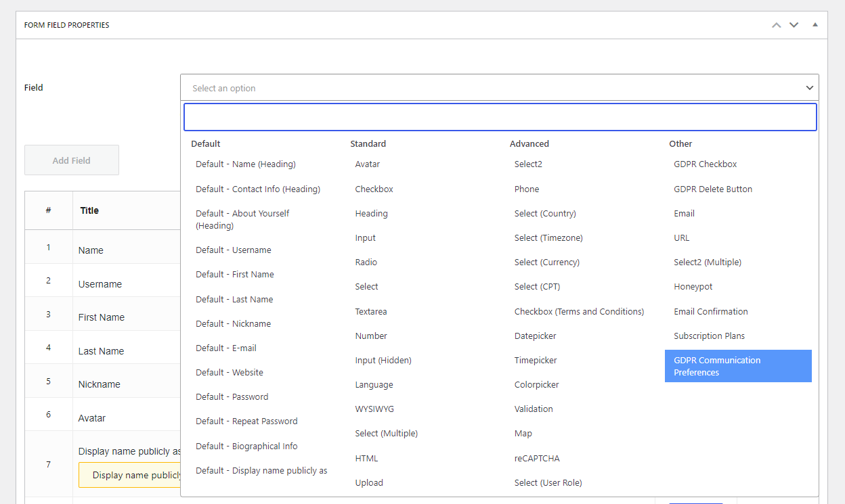Choose the Language field option
Image resolution: width=845 pixels, height=504 pixels.
(374, 385)
